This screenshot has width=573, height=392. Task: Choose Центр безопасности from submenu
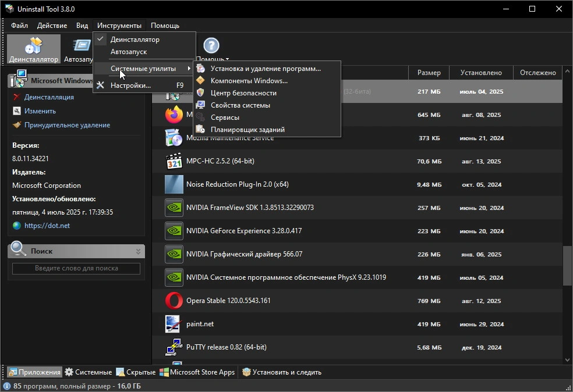pyautogui.click(x=267, y=93)
